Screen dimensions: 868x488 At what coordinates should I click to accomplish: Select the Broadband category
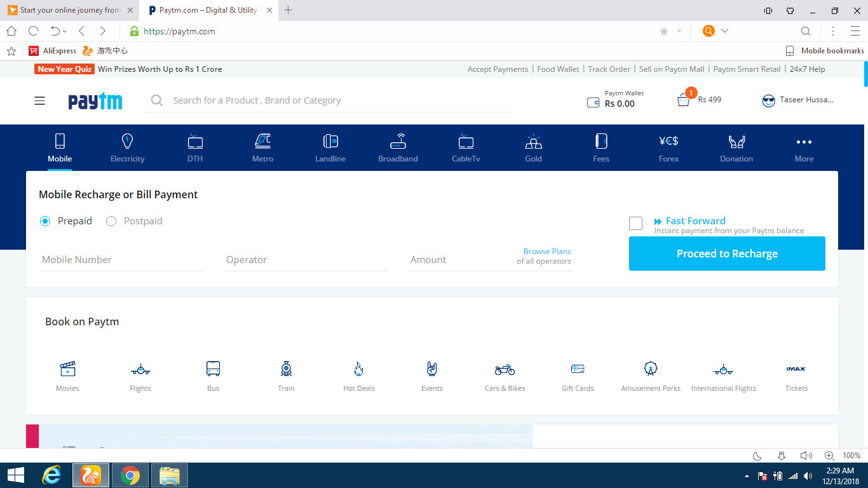tap(398, 148)
